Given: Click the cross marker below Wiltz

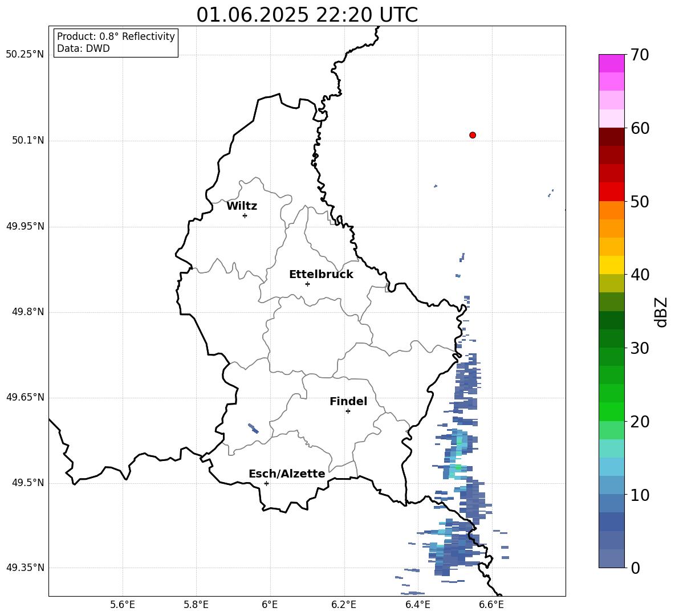Looking at the screenshot, I should (245, 215).
